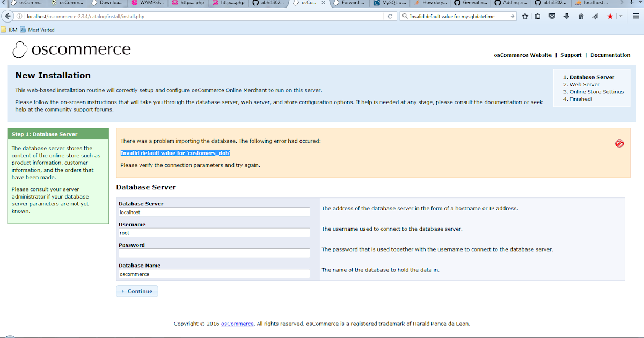Click '4. Finished!' step text
644x338 pixels.
[x=578, y=99]
